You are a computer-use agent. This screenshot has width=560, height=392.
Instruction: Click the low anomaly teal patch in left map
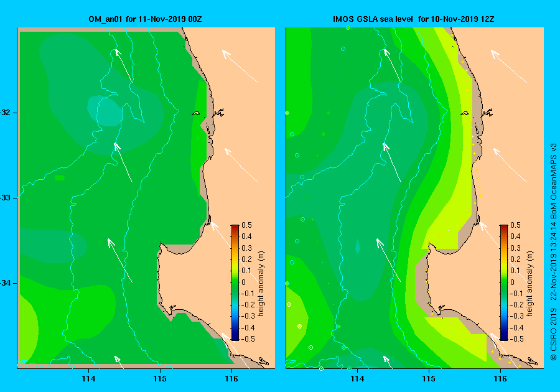[105, 111]
